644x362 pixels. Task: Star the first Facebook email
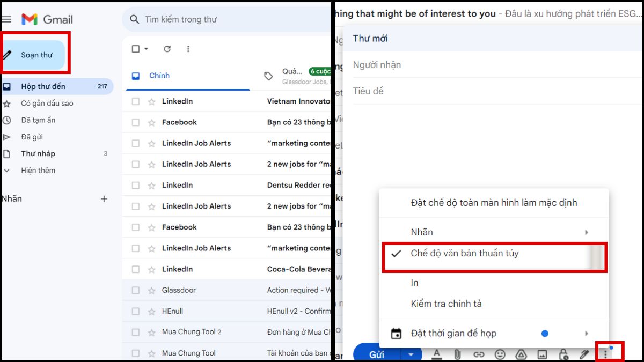(x=151, y=122)
